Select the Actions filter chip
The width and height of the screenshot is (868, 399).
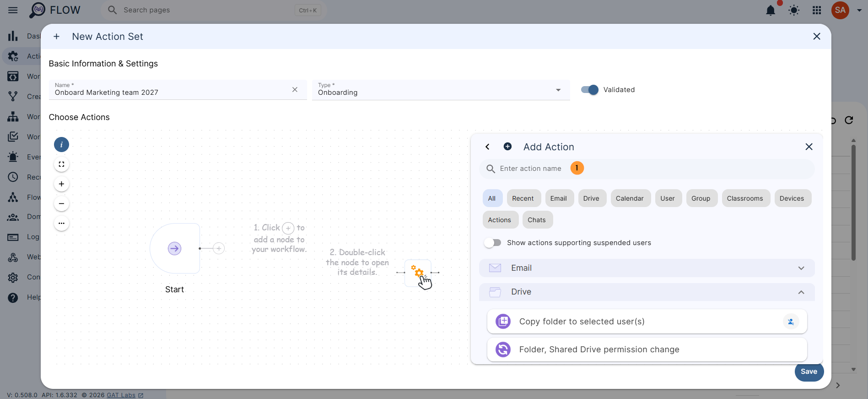(x=500, y=220)
